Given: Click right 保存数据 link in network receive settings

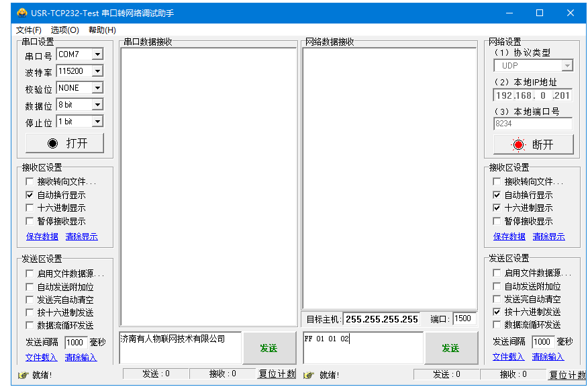Looking at the screenshot, I should [x=509, y=236].
